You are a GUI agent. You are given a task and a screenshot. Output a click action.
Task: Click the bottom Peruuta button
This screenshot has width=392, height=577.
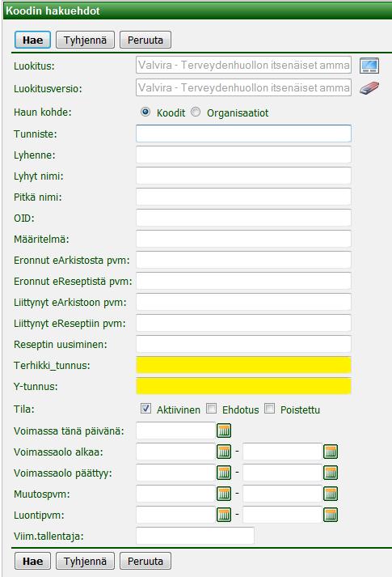tap(145, 561)
